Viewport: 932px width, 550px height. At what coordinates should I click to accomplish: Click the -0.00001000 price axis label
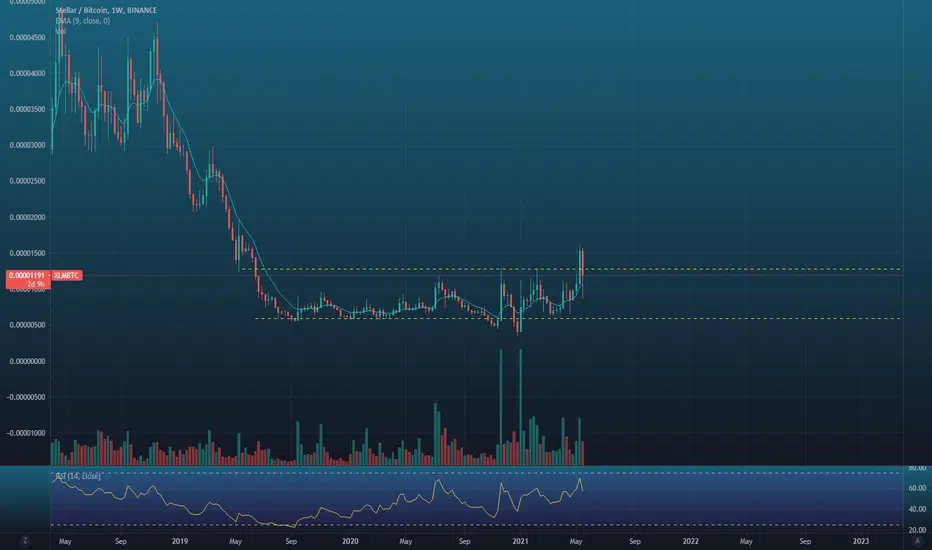(26, 433)
